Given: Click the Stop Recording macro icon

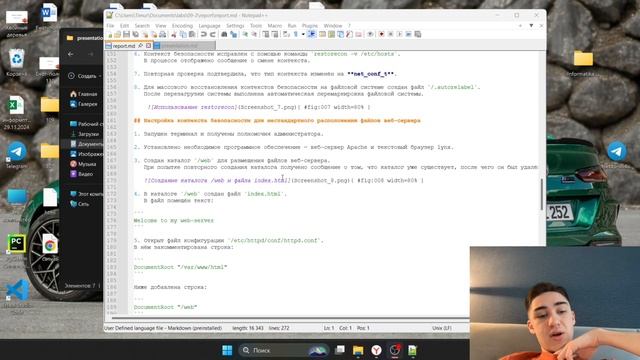Looking at the screenshot, I should pos(391,34).
